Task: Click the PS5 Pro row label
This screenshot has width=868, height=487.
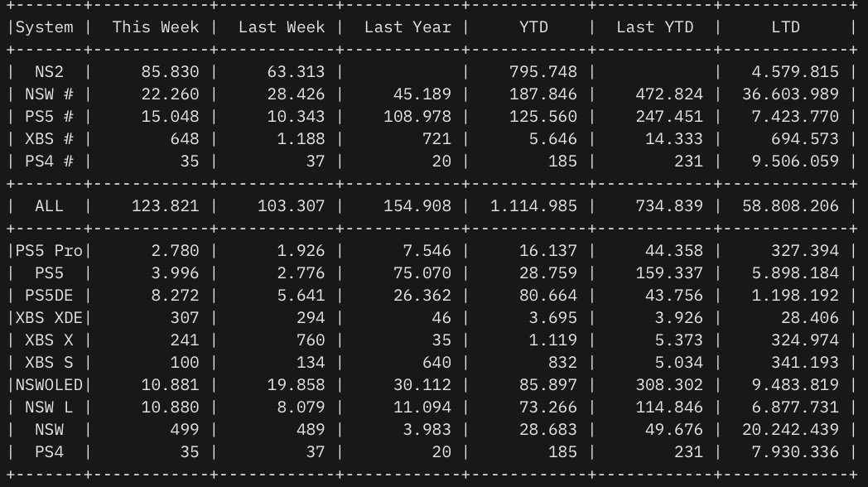Action: pos(49,250)
